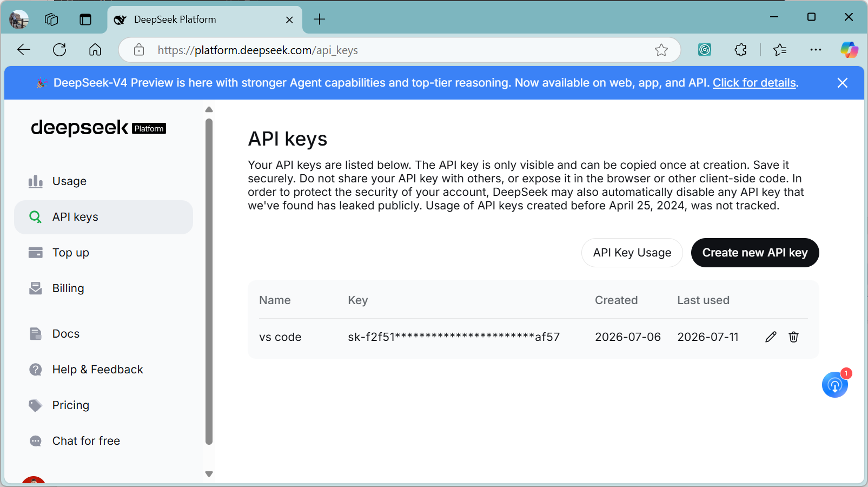Click the Pricing tag icon

pyautogui.click(x=36, y=405)
